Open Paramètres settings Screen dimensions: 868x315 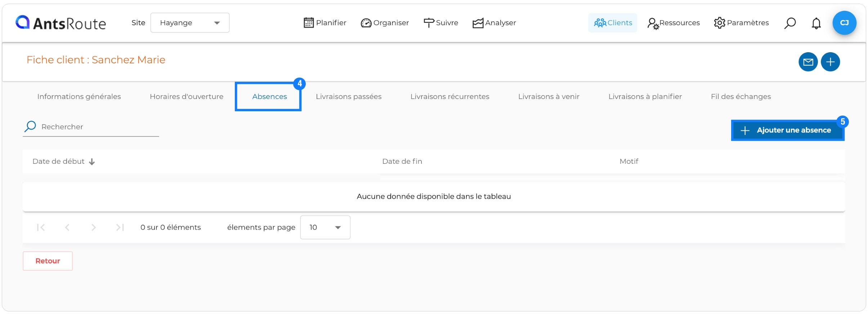[741, 23]
